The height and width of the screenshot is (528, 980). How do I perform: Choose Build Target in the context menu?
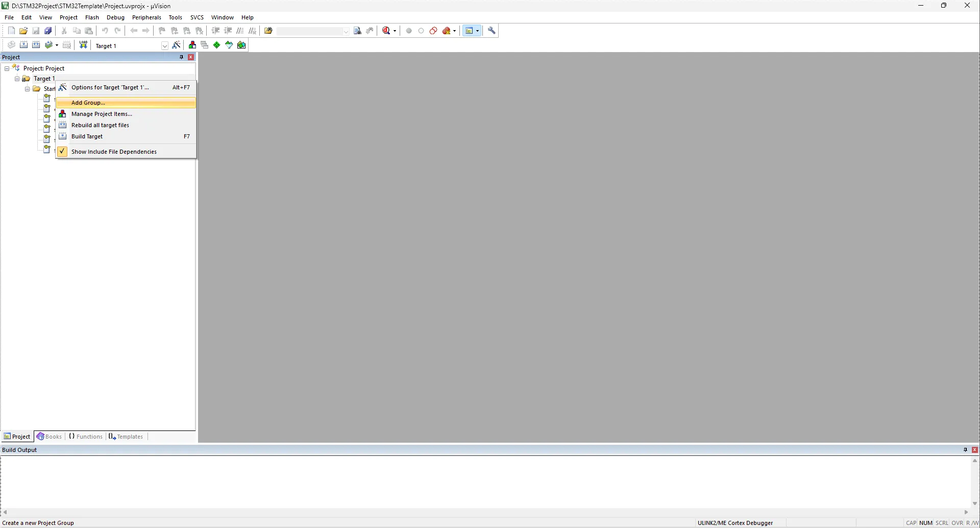pyautogui.click(x=126, y=136)
